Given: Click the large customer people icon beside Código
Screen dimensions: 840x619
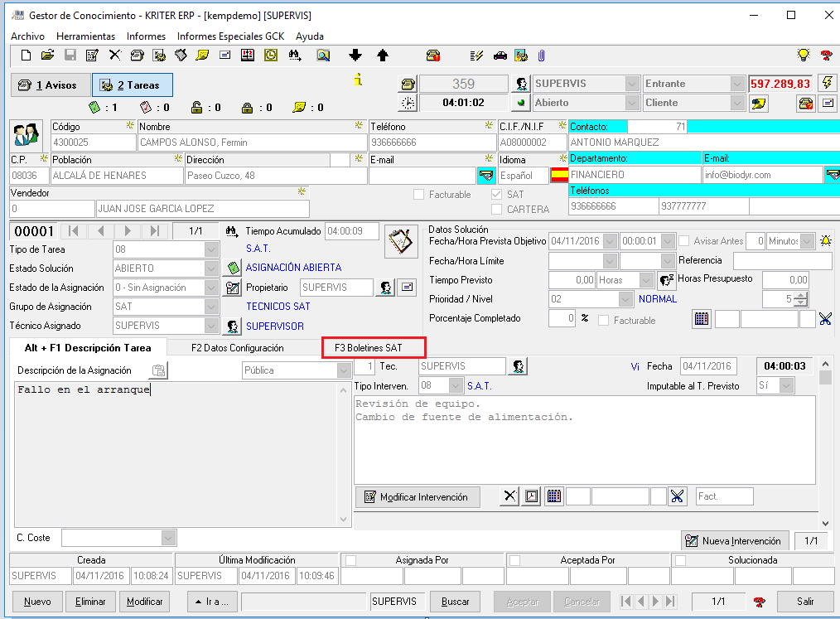Looking at the screenshot, I should (x=27, y=136).
